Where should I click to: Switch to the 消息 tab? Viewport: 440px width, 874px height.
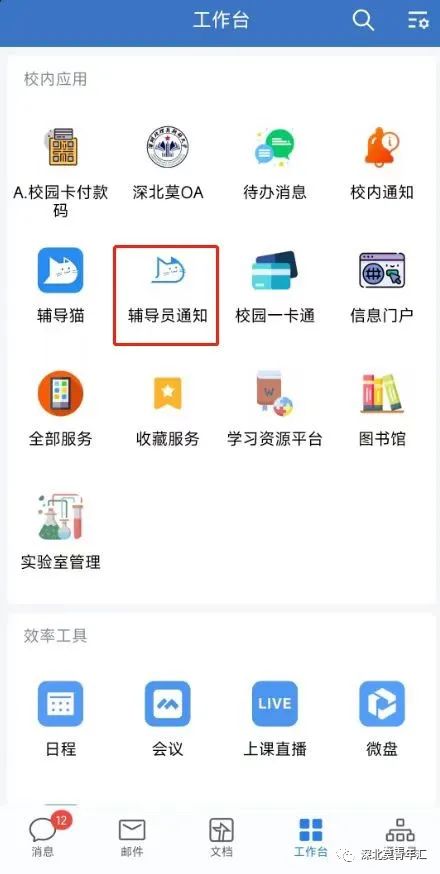42,836
